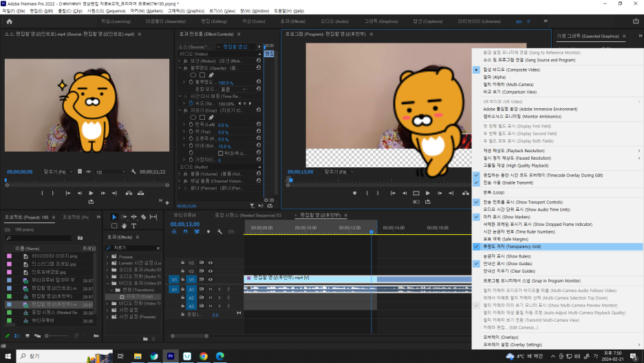Select the Rectangle tool
The height and width of the screenshot is (363, 644).
pos(114,226)
